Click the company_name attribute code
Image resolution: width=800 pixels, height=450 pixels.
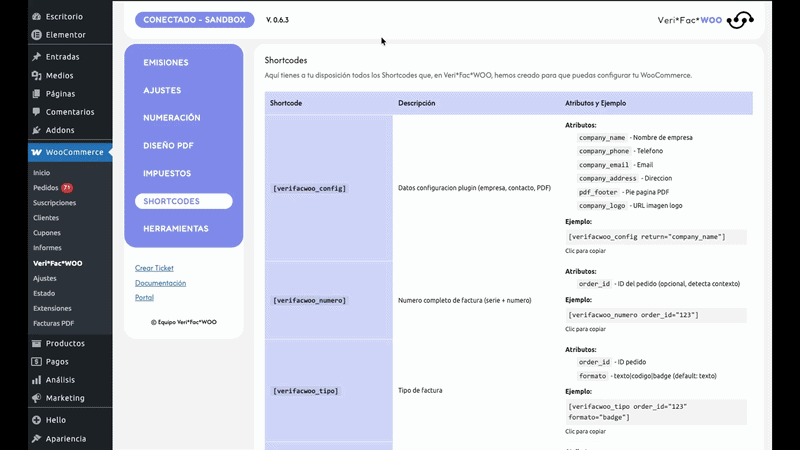coord(602,138)
